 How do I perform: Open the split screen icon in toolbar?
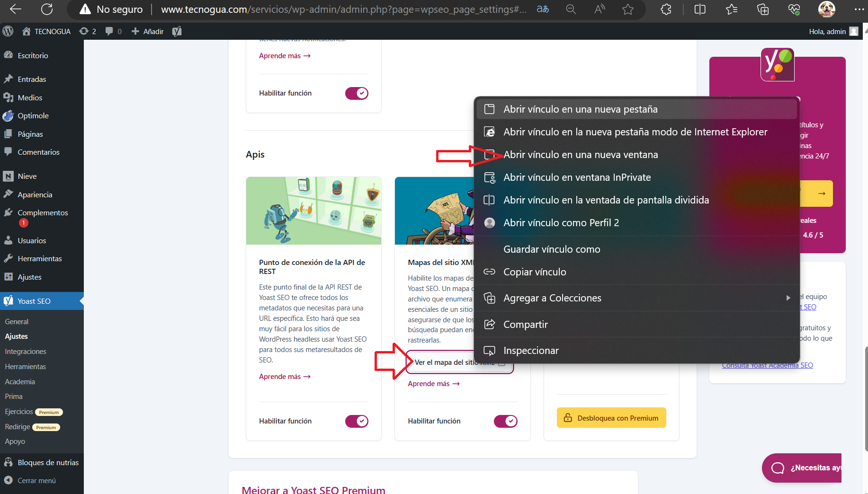[x=700, y=9]
